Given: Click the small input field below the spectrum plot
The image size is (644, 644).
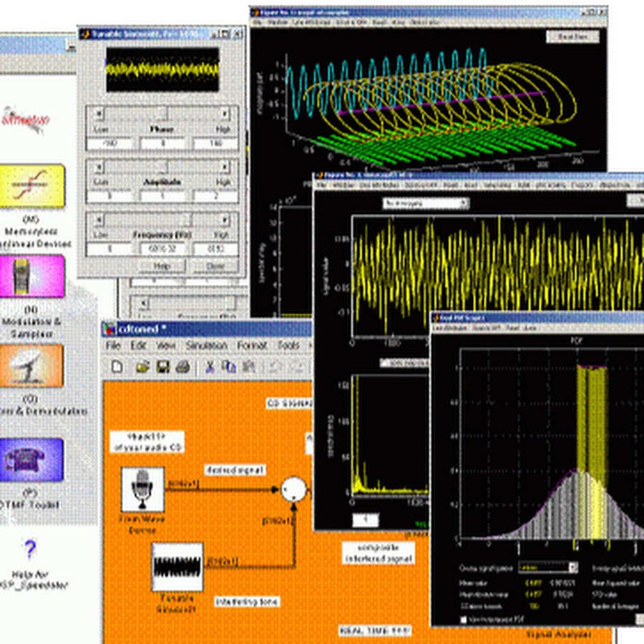Looking at the screenshot, I should coord(365,520).
